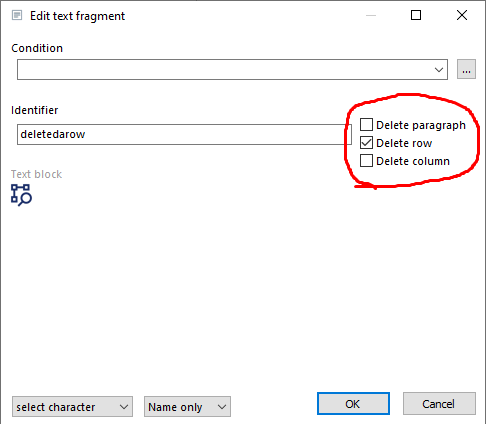486x424 pixels.
Task: Expand the Condition dropdown arrow
Action: tap(439, 70)
